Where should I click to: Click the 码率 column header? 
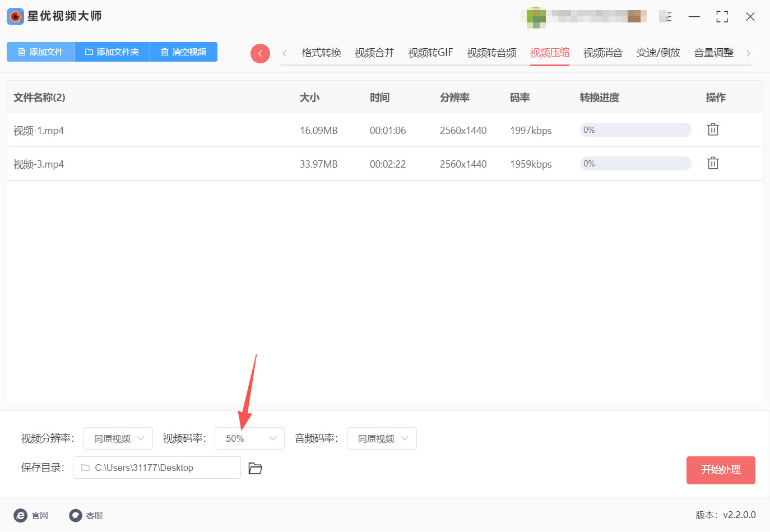519,98
